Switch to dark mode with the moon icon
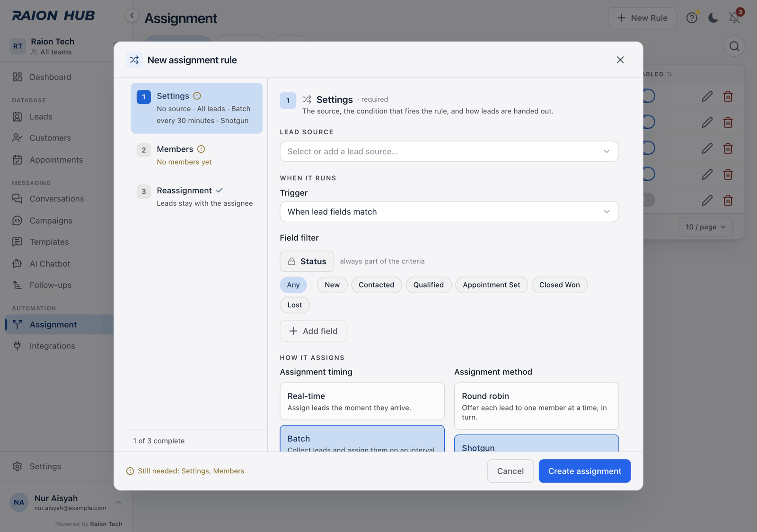757x532 pixels. coord(713,18)
